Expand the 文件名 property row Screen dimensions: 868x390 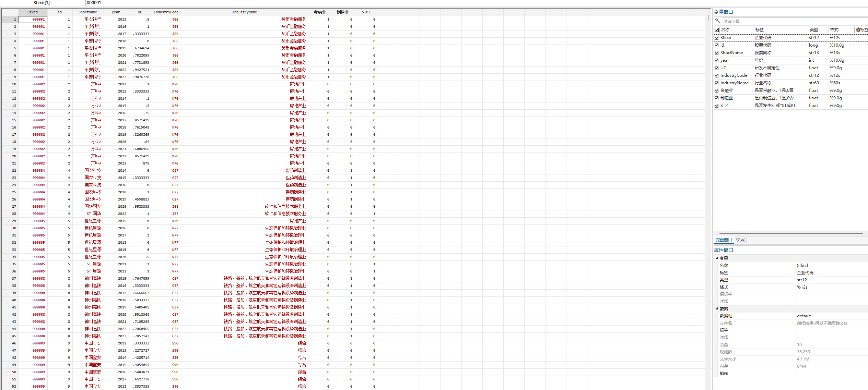coord(716,323)
